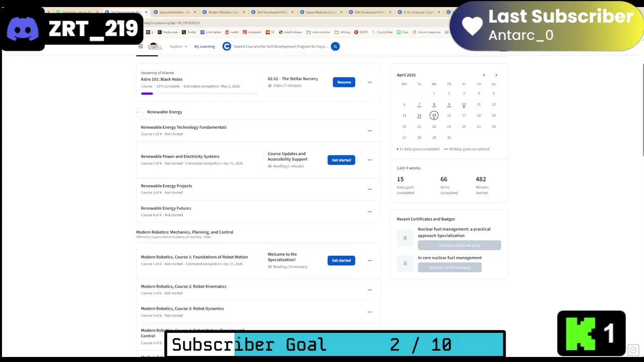The width and height of the screenshot is (644, 362).
Task: Select the My Learning nav item
Action: click(x=205, y=46)
